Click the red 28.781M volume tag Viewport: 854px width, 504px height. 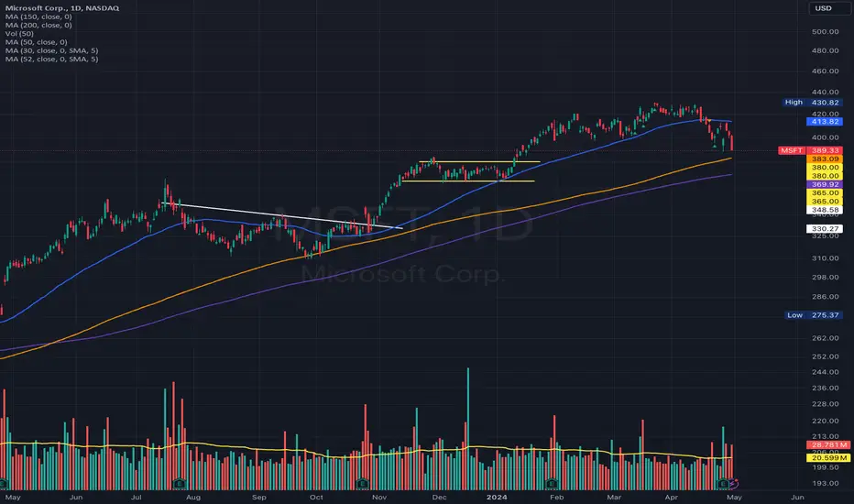828,445
